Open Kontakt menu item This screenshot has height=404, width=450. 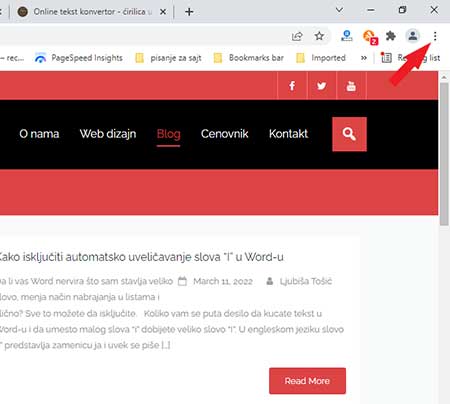[x=288, y=134]
